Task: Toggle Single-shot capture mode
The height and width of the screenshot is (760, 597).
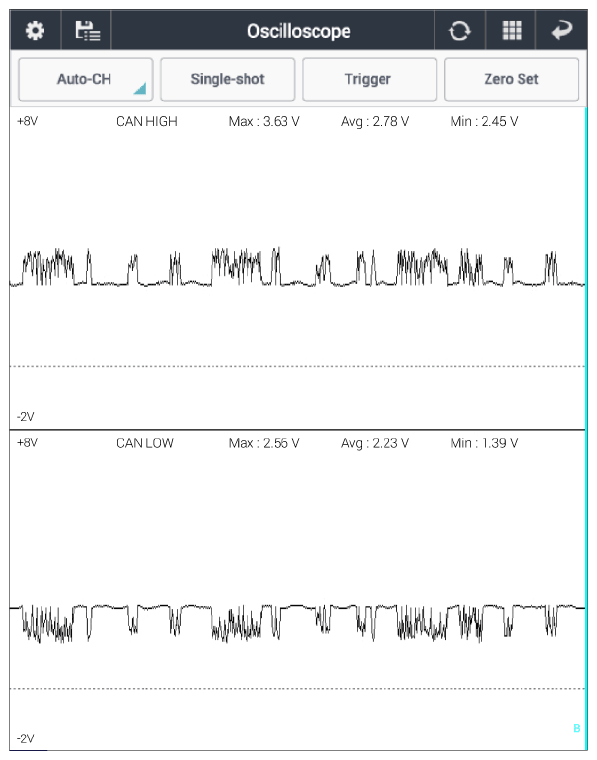Action: (227, 79)
